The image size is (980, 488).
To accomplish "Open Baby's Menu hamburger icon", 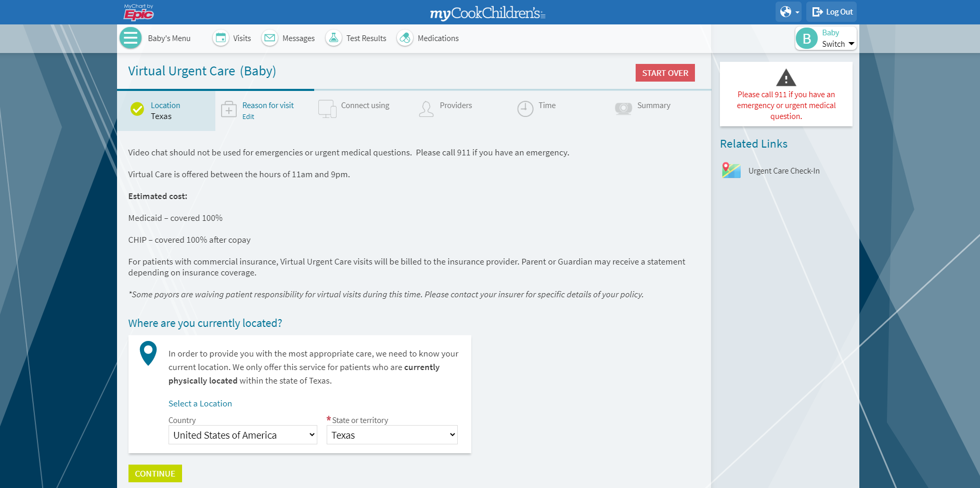I will pos(131,38).
